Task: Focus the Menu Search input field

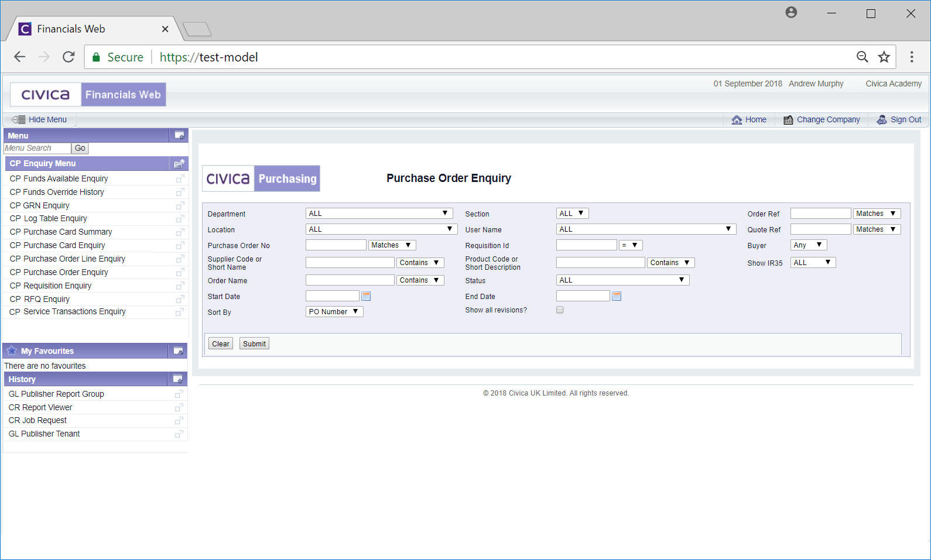Action: point(37,148)
